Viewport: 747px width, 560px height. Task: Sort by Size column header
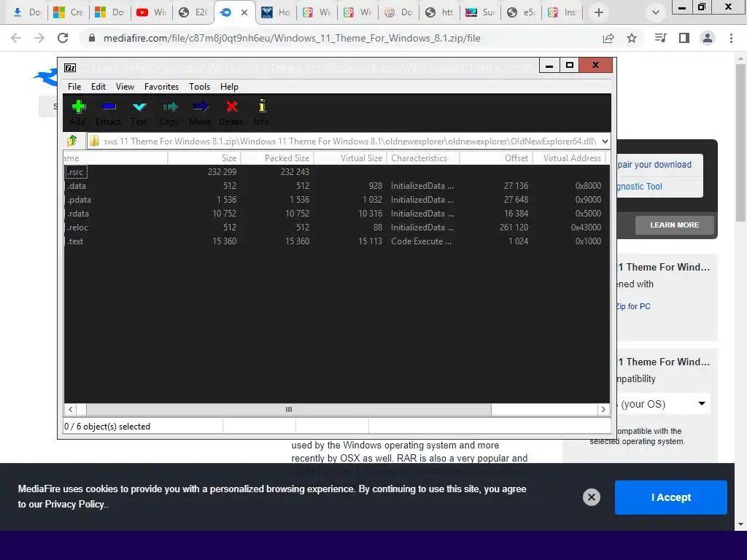point(204,158)
